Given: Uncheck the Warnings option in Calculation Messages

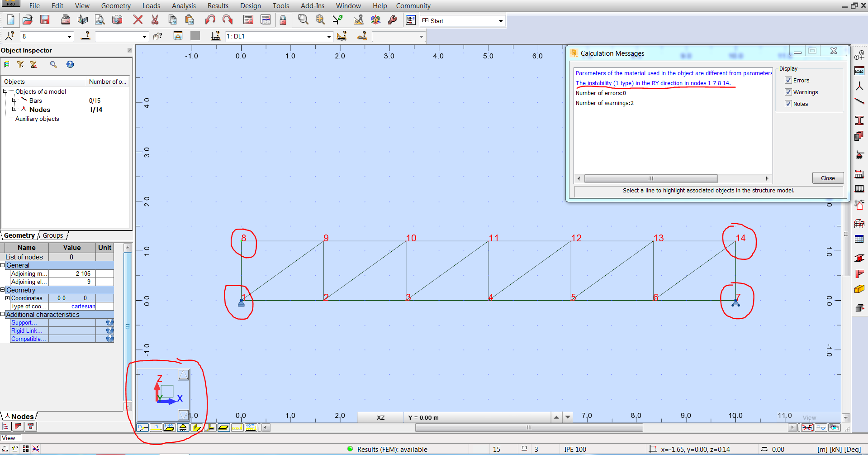Looking at the screenshot, I should tap(788, 92).
